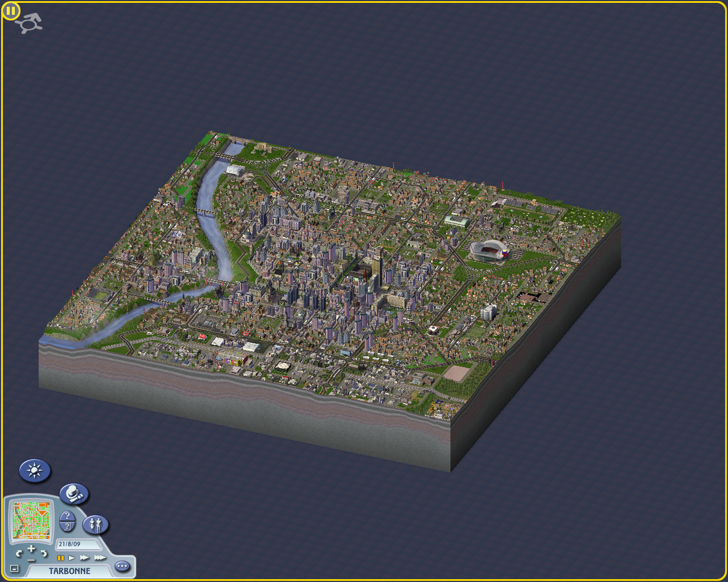
Task: Rotate the city view clockwise
Action: coord(44,553)
